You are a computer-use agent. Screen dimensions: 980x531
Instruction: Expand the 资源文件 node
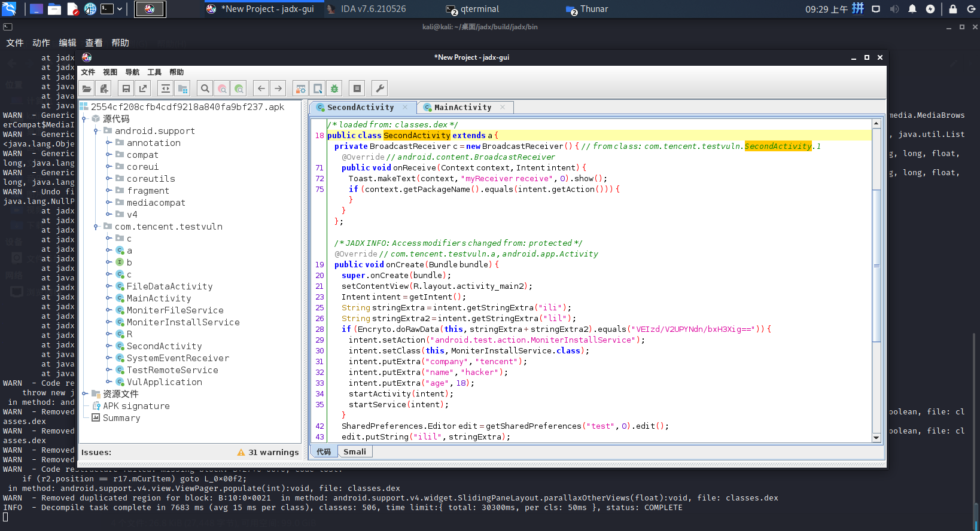point(84,394)
